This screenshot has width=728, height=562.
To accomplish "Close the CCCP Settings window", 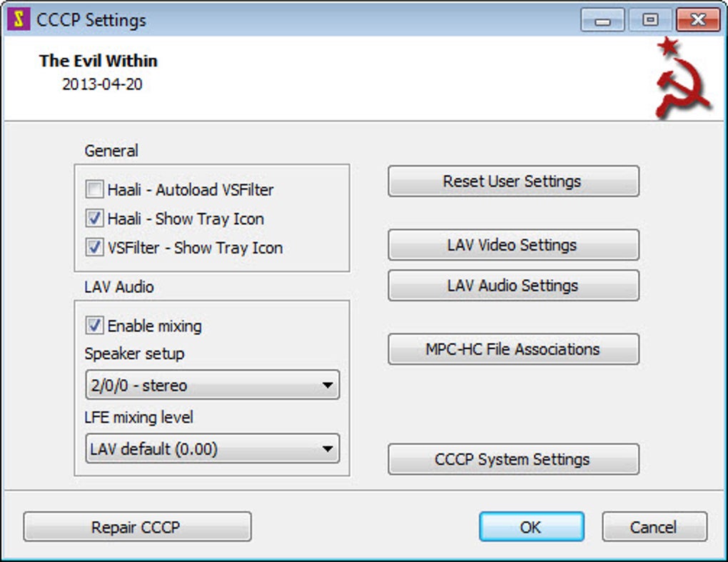I will (697, 20).
